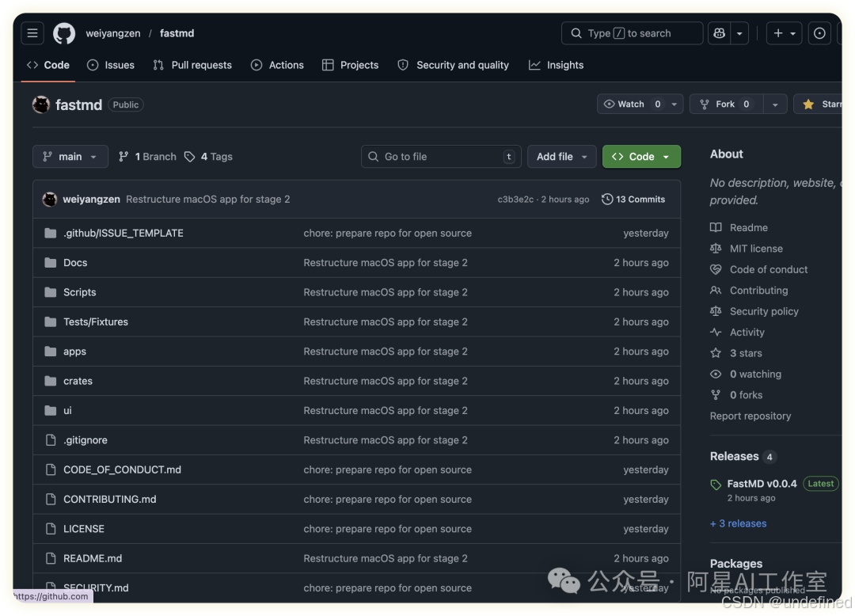855x616 pixels.
Task: Open the commit history clock icon
Action: tap(607, 200)
